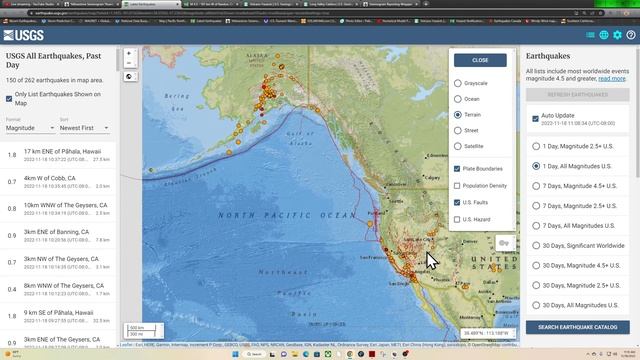Zoom out the map with minus button
640x360 pixels.
(129, 63)
